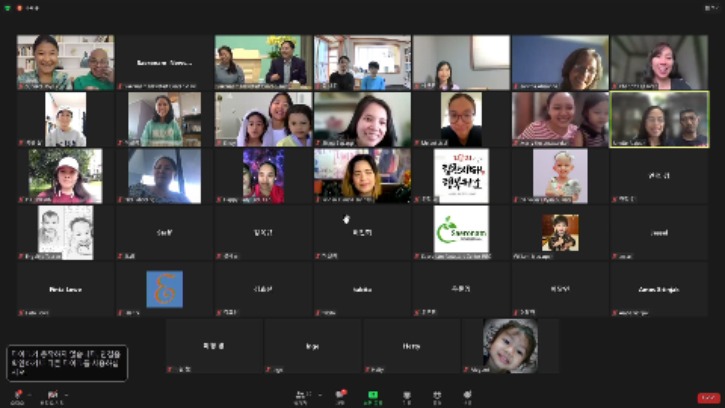Click the red recording indicator icon
This screenshot has width=725, height=408.
click(x=19, y=8)
